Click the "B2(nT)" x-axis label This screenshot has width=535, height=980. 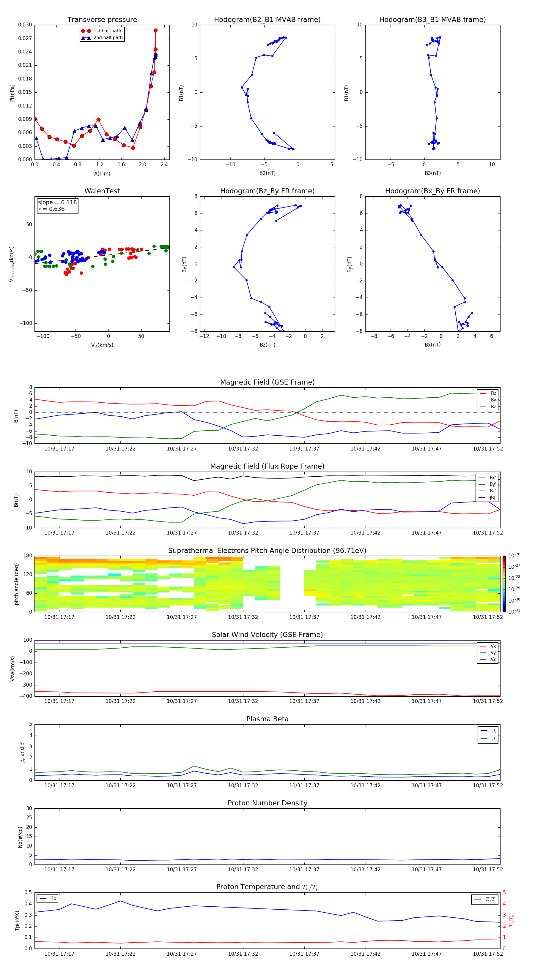coord(267,173)
